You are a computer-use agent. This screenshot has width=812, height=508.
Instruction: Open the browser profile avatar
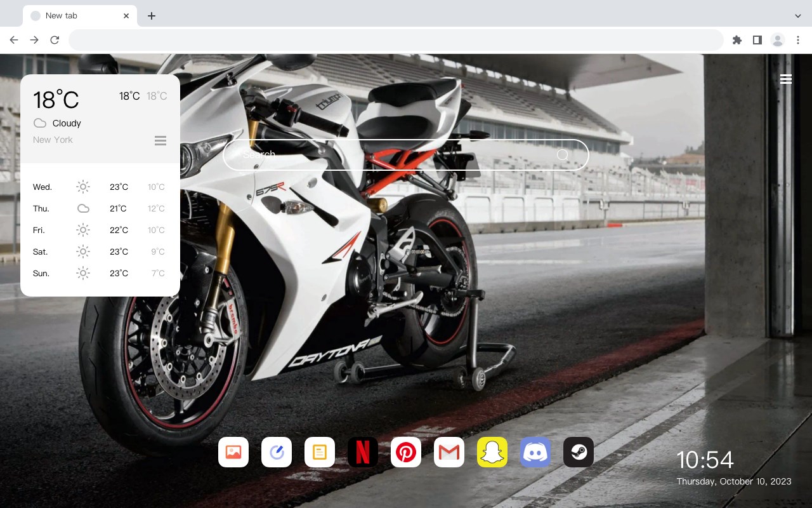(778, 40)
